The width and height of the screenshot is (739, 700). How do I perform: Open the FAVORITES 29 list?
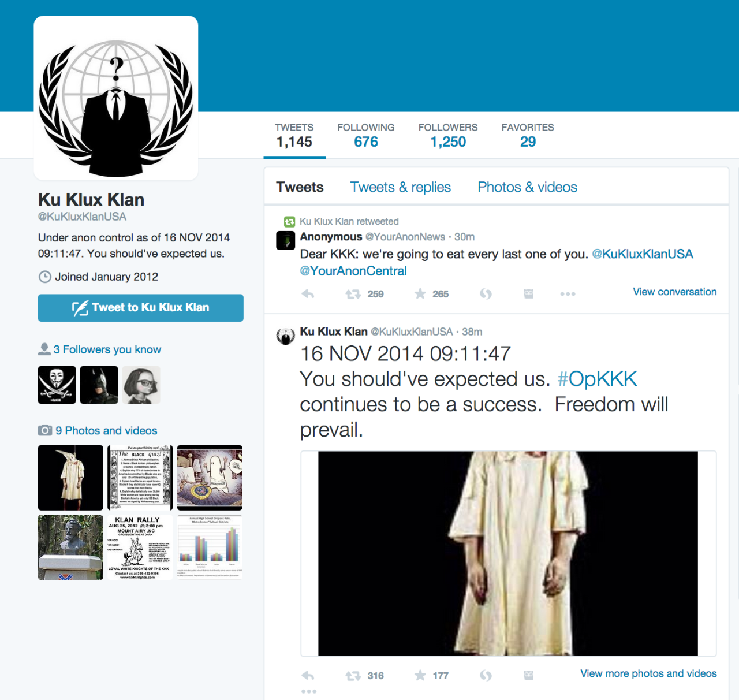pyautogui.click(x=528, y=136)
